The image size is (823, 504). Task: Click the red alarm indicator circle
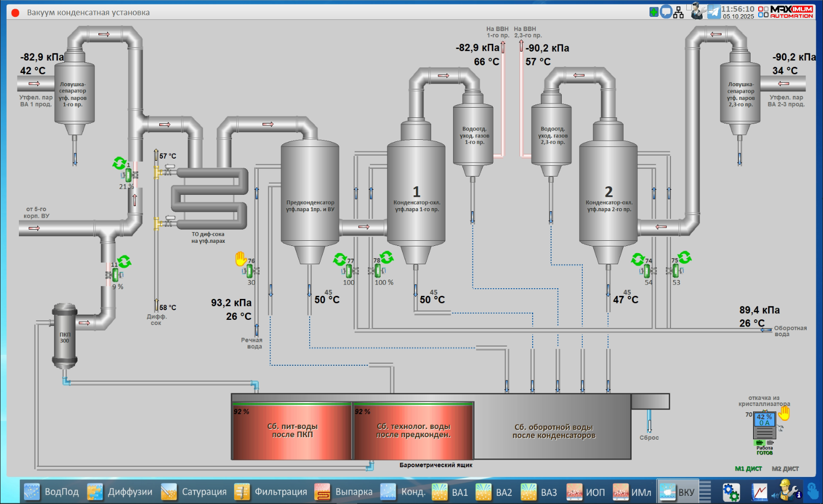click(x=15, y=13)
